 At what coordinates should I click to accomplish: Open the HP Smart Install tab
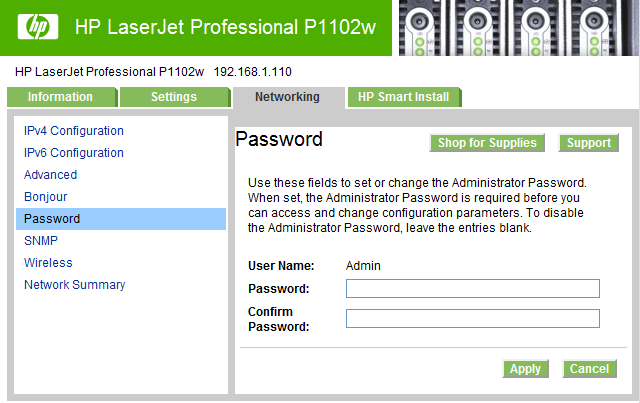404,97
